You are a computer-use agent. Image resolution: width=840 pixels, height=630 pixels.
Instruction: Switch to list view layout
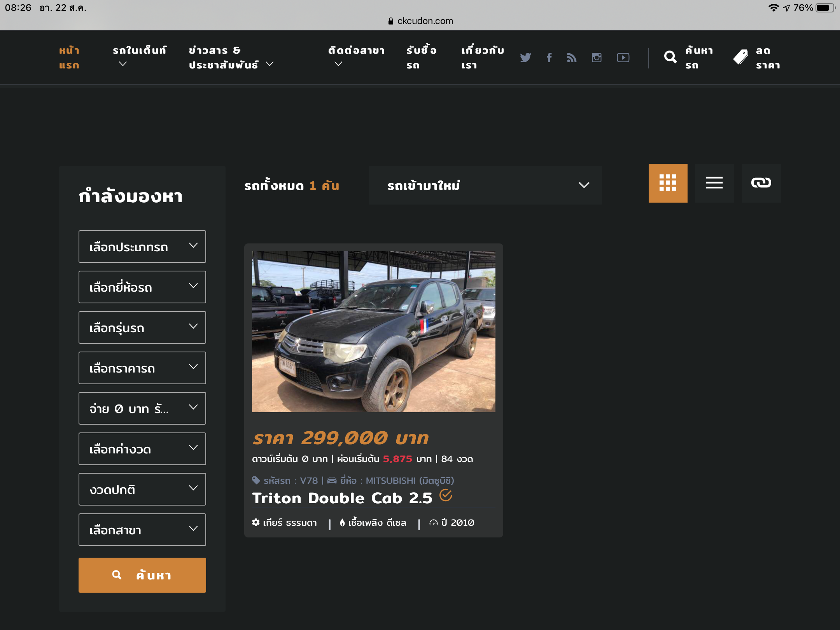pos(714,183)
